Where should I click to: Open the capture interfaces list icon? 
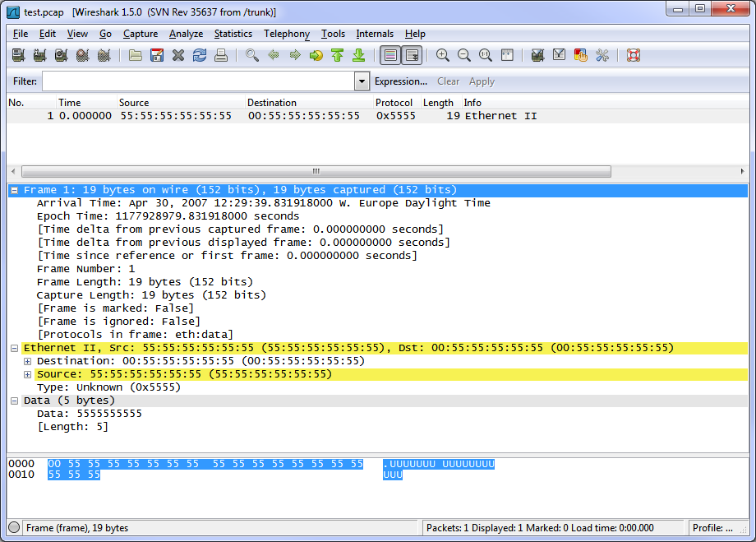[x=18, y=55]
